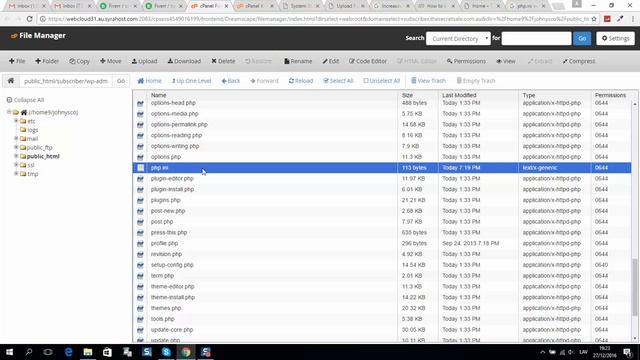Image resolution: width=640 pixels, height=360 pixels.
Task: Open Microsoft Edge from the taskbar
Action: click(68, 352)
